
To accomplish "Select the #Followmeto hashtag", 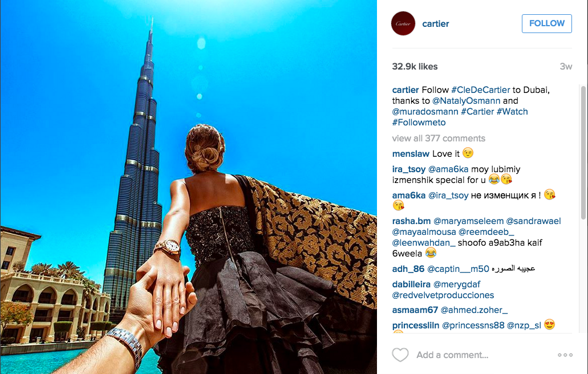I will point(419,123).
